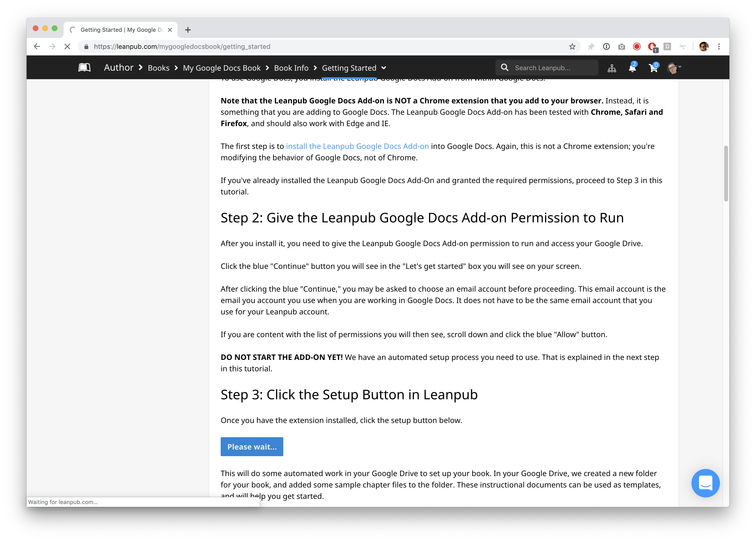This screenshot has width=756, height=542.
Task: Bookmark this page with the star
Action: pos(572,46)
